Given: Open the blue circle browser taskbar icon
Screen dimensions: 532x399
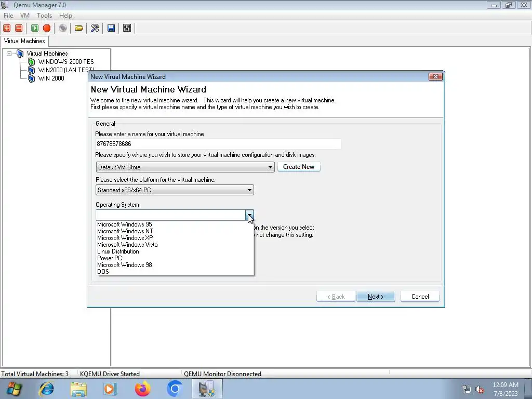Looking at the screenshot, I should click(x=175, y=389).
